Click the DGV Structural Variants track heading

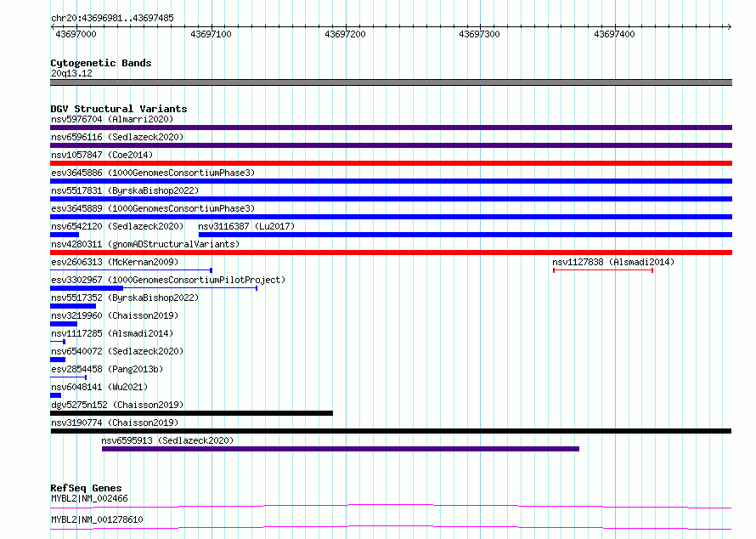coord(119,109)
